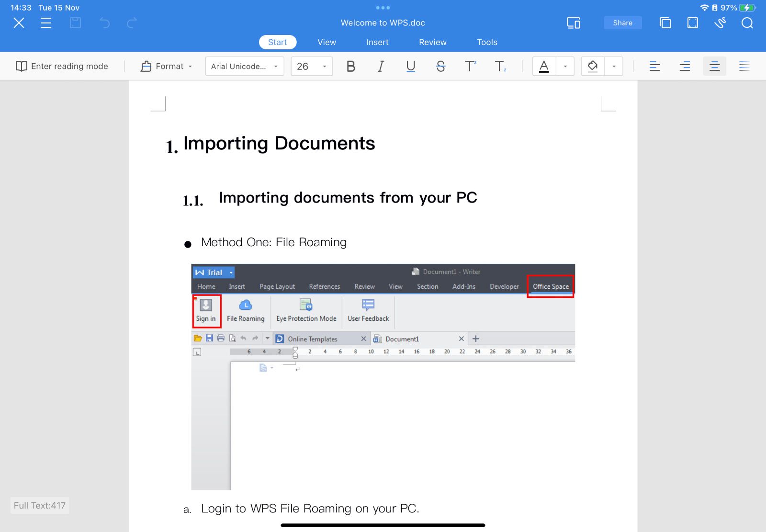Tap the Full Text:417 counter
Image resolution: width=766 pixels, height=532 pixels.
pos(40,505)
